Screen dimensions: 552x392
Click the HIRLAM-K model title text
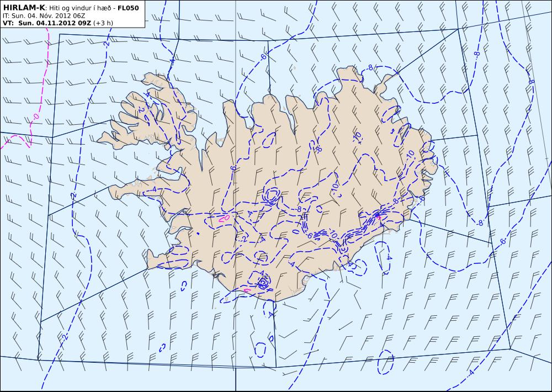click(x=24, y=8)
